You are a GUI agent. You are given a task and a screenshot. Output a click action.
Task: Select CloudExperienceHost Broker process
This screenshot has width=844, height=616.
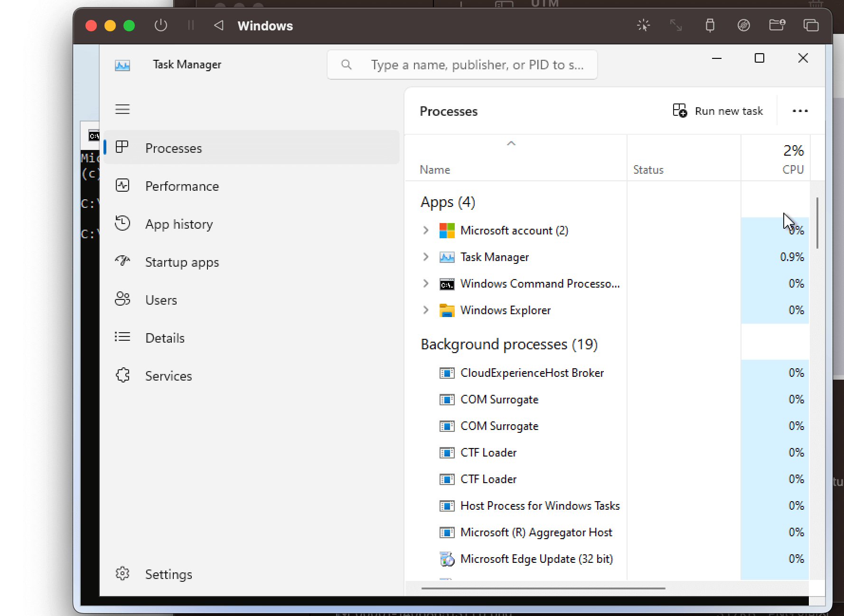click(x=607, y=373)
